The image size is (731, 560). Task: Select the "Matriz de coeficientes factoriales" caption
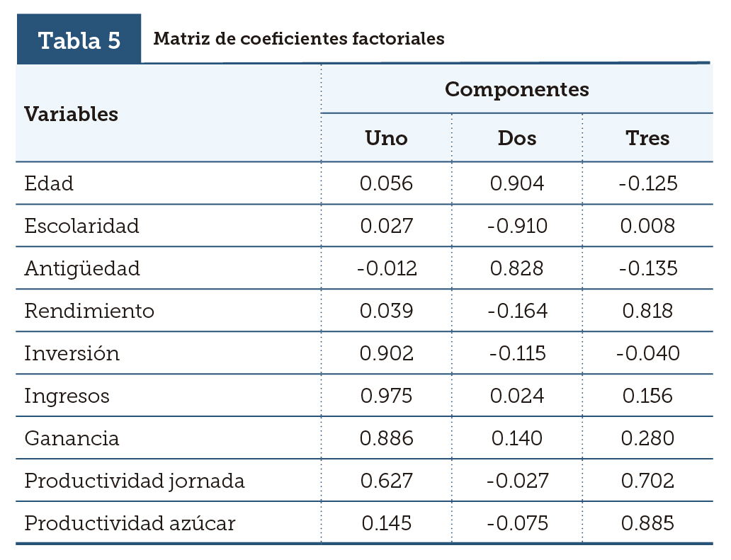pyautogui.click(x=299, y=38)
